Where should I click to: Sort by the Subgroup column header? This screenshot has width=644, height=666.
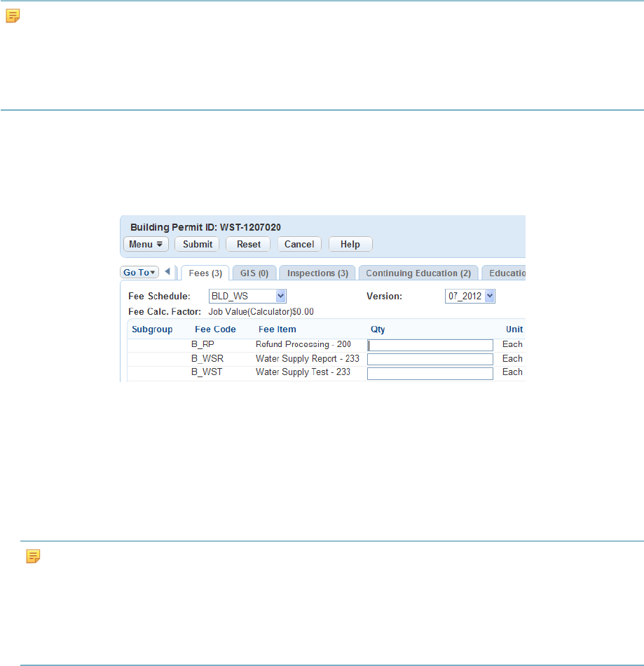click(x=152, y=329)
